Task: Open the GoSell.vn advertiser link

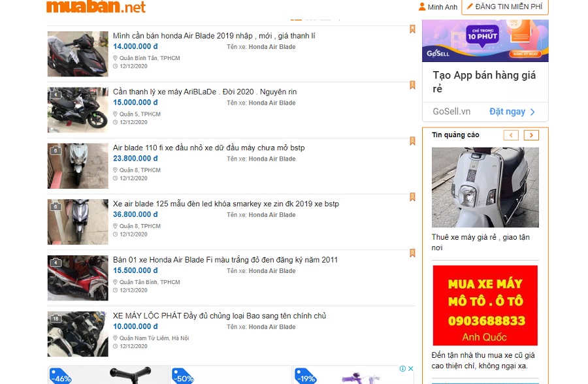Action: pyautogui.click(x=451, y=112)
